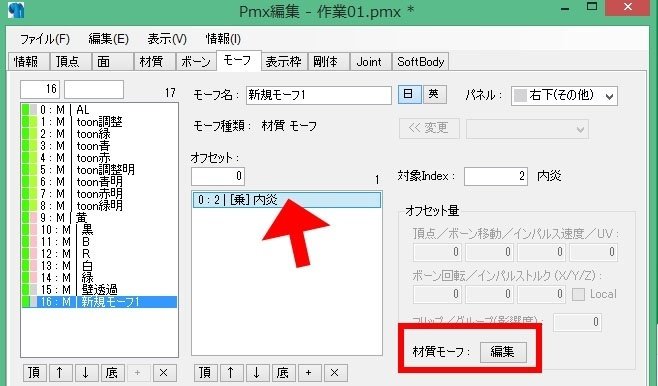
Task: Click the 対象Index input field
Action: click(x=496, y=176)
